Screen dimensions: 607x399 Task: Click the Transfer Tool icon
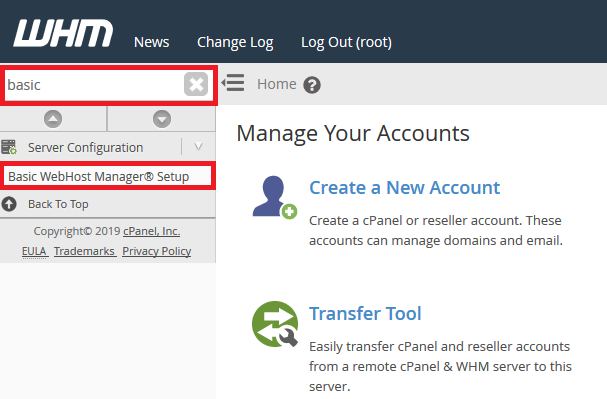point(275,324)
